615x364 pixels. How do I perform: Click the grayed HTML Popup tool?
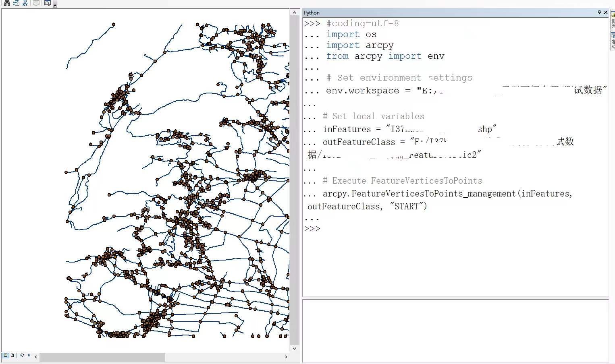coord(36,3)
